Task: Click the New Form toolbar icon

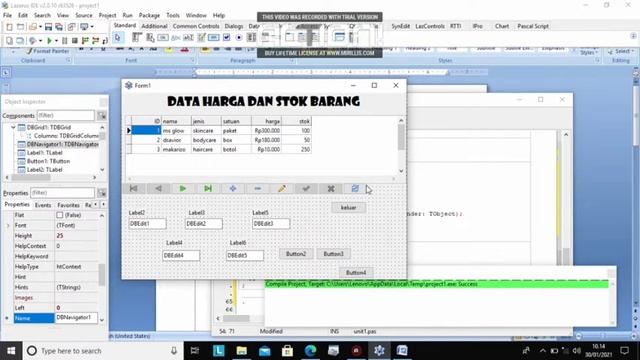Action: click(x=20, y=27)
